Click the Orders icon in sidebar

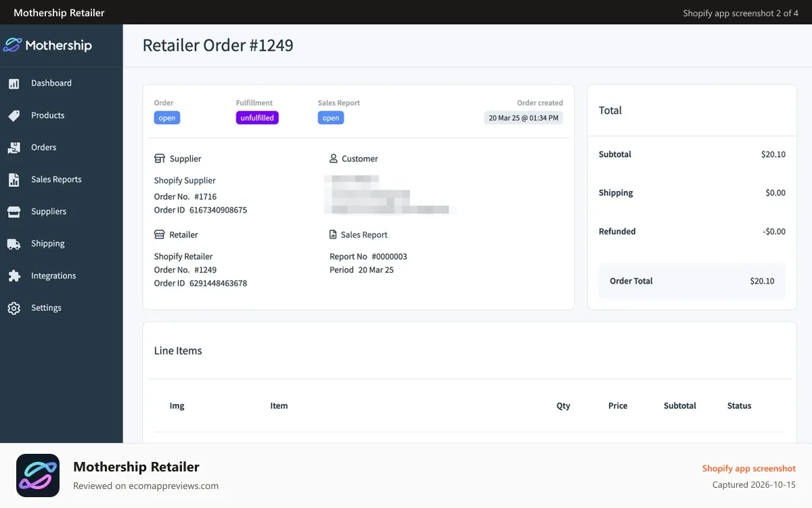14,148
